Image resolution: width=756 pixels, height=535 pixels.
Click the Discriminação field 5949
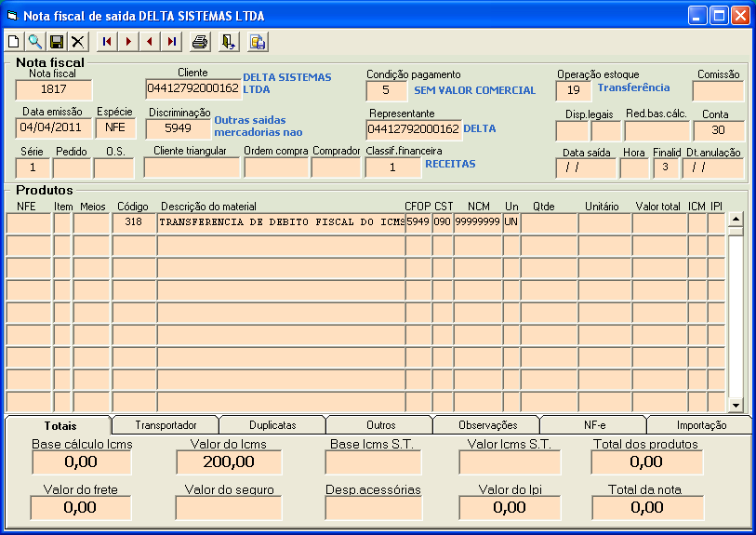point(178,128)
